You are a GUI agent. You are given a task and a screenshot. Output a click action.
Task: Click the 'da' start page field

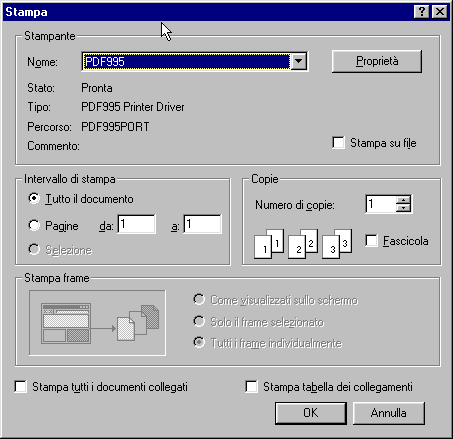136,224
